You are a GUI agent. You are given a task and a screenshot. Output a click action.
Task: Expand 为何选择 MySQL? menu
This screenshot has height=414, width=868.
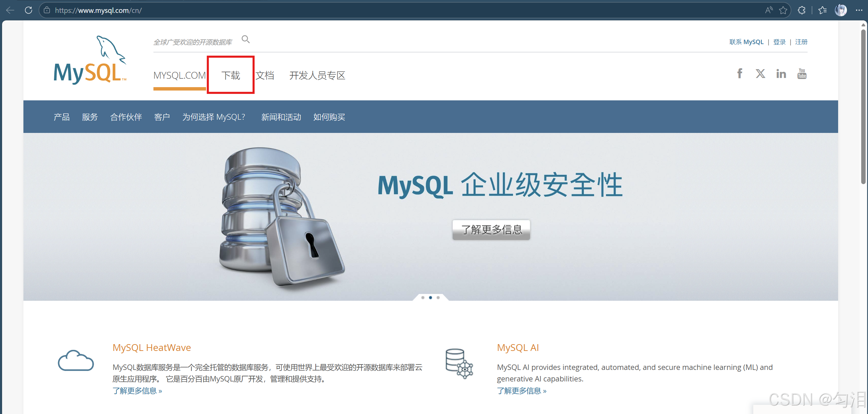pyautogui.click(x=214, y=117)
